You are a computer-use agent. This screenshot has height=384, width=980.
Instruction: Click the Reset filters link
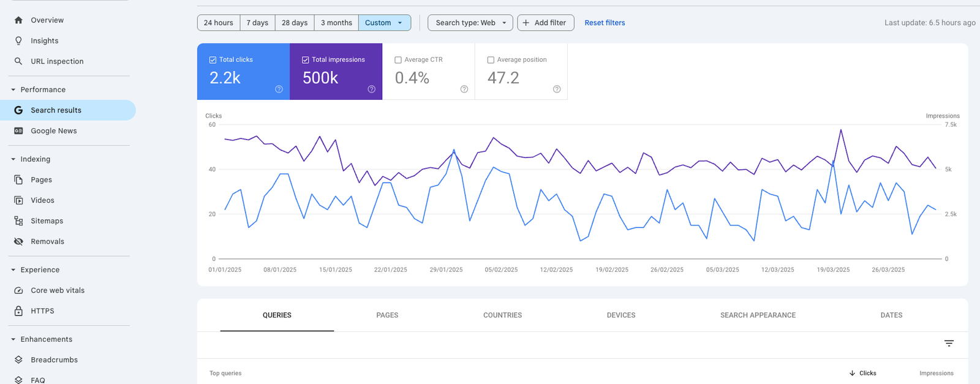[605, 23]
